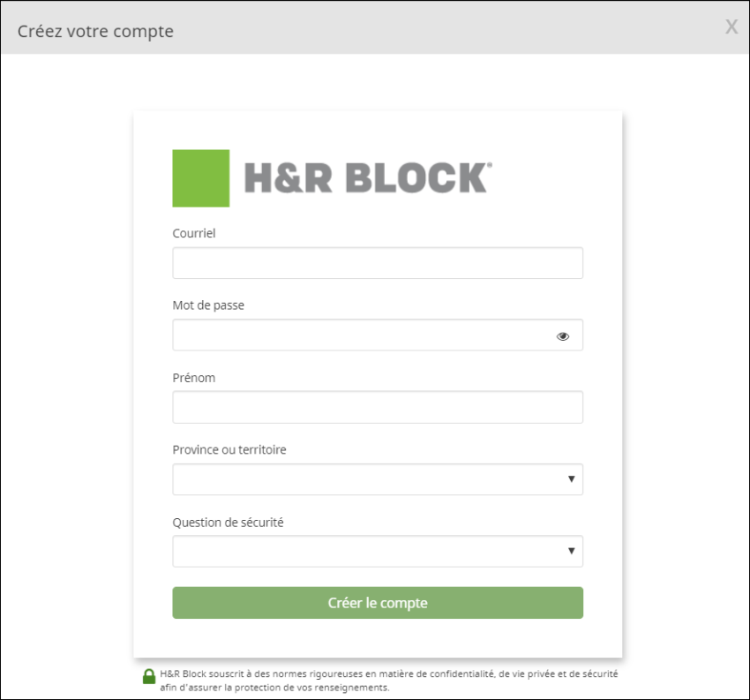The height and width of the screenshot is (700, 750).
Task: Click the Créez votre compte title
Action: 95,31
